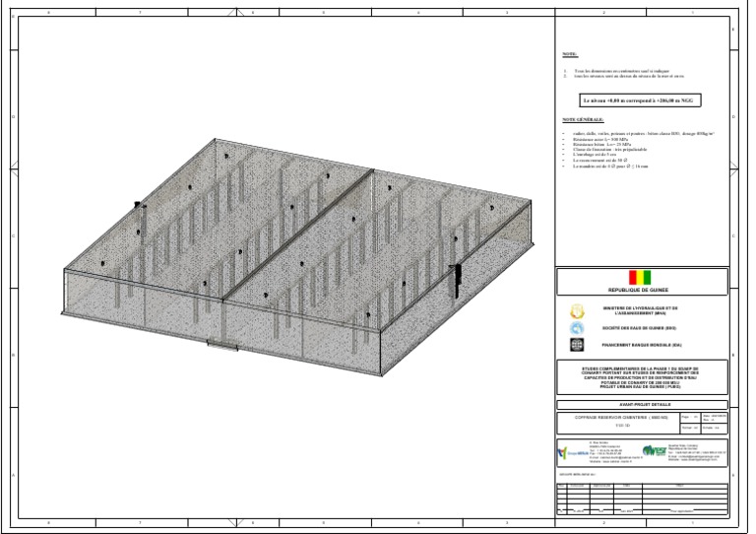This screenshot has height=534, width=756.
Task: Select the 'SOCIÉTÉ DES EAUX DE GUINEE' line
Action: coord(639,328)
